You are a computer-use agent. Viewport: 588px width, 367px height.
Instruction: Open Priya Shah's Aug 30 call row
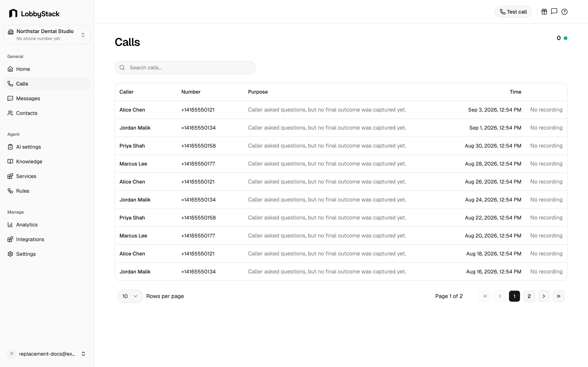coord(341,146)
